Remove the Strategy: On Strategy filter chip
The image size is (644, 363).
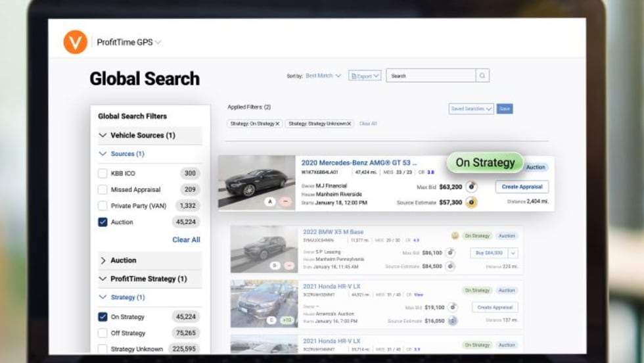[277, 124]
